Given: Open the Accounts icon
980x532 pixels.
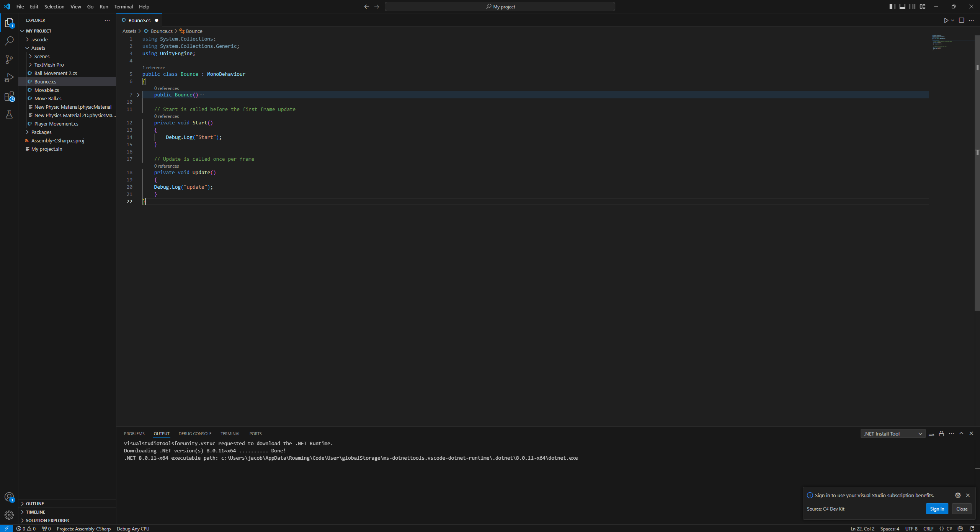Looking at the screenshot, I should 9,497.
